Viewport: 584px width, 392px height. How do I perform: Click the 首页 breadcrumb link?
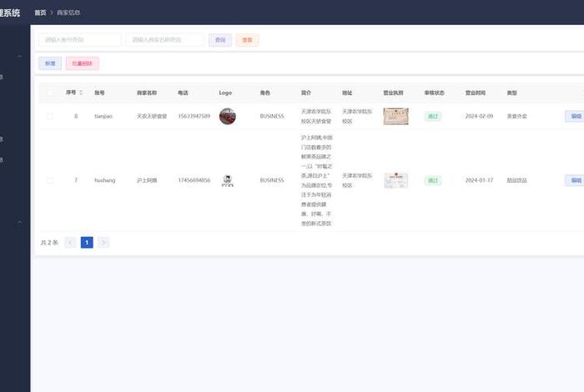coord(40,13)
